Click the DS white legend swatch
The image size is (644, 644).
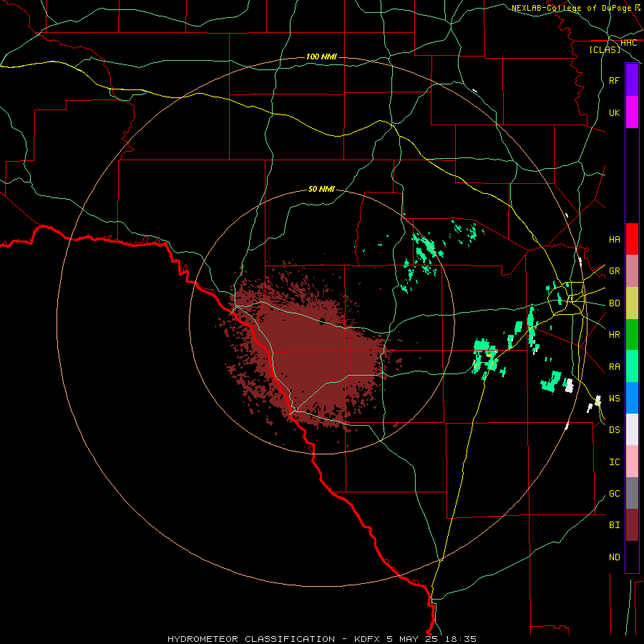(x=632, y=429)
